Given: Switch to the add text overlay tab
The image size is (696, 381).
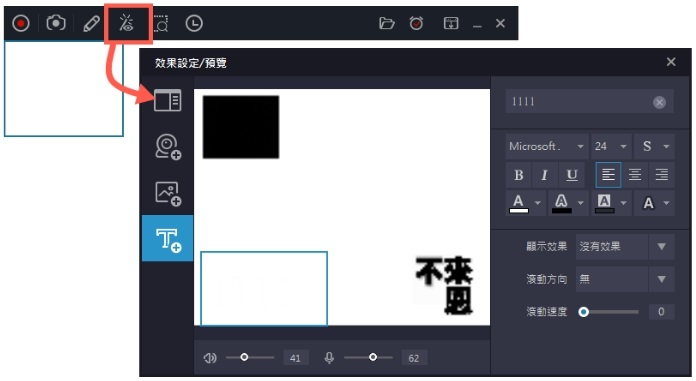Looking at the screenshot, I should pyautogui.click(x=167, y=238).
